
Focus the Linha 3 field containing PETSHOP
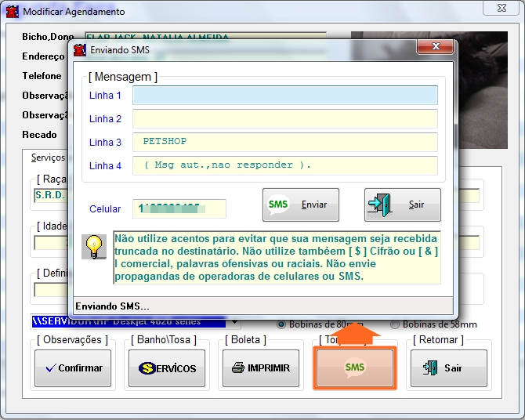(x=284, y=143)
